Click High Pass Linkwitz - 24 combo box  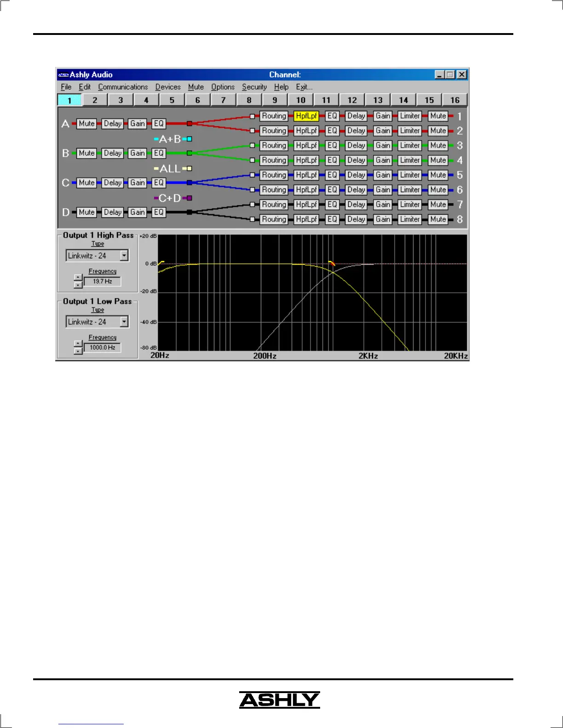pyautogui.click(x=97, y=256)
